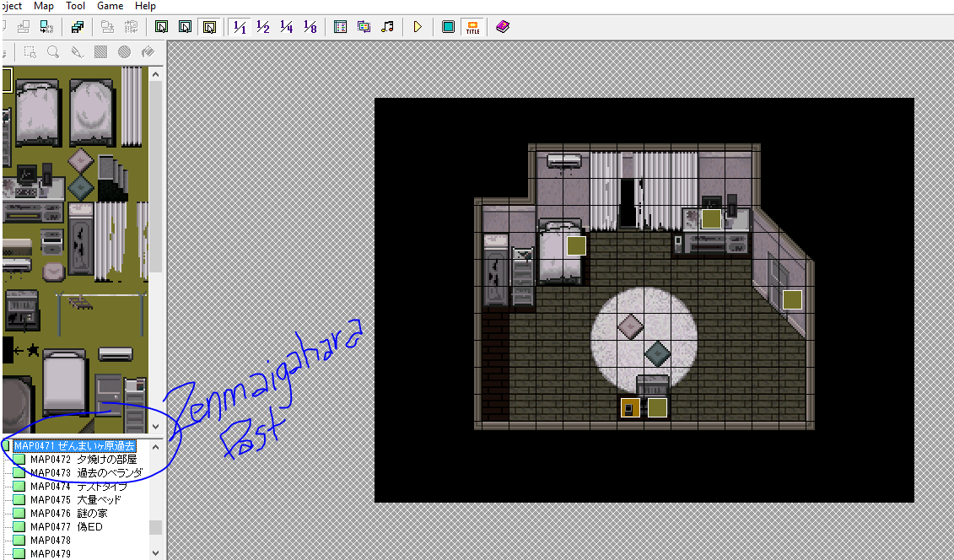The width and height of the screenshot is (954, 560).
Task: Open the Database editor icon
Action: point(340,27)
